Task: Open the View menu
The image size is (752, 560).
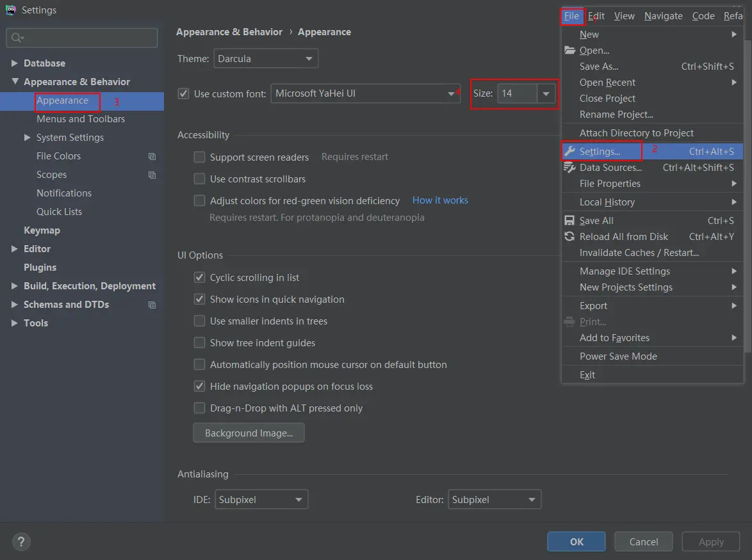Action: [625, 16]
